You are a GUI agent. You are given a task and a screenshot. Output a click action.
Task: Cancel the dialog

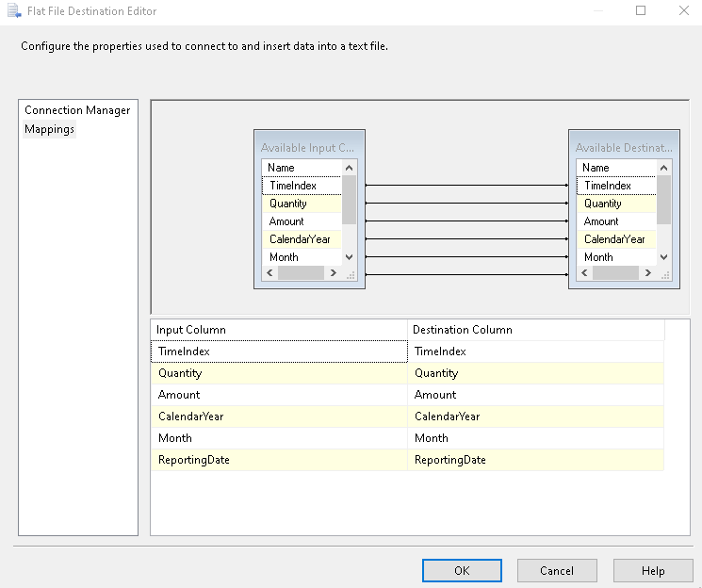557,570
